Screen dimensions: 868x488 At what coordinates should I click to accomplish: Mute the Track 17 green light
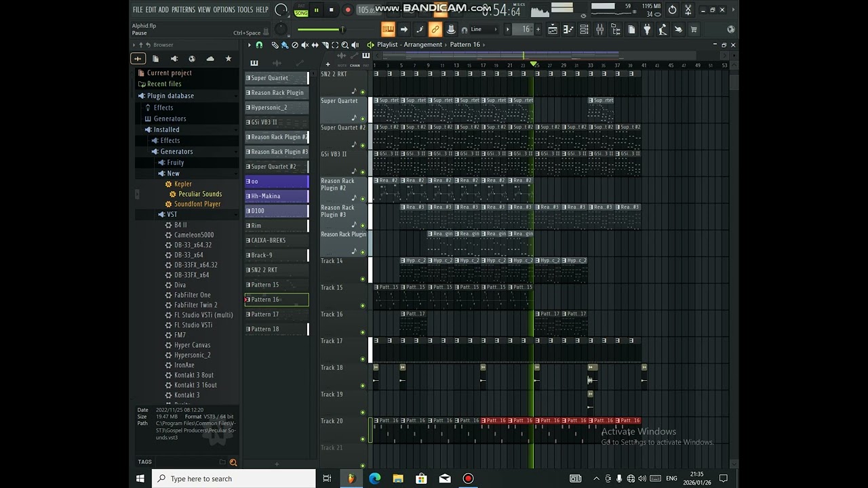363,359
